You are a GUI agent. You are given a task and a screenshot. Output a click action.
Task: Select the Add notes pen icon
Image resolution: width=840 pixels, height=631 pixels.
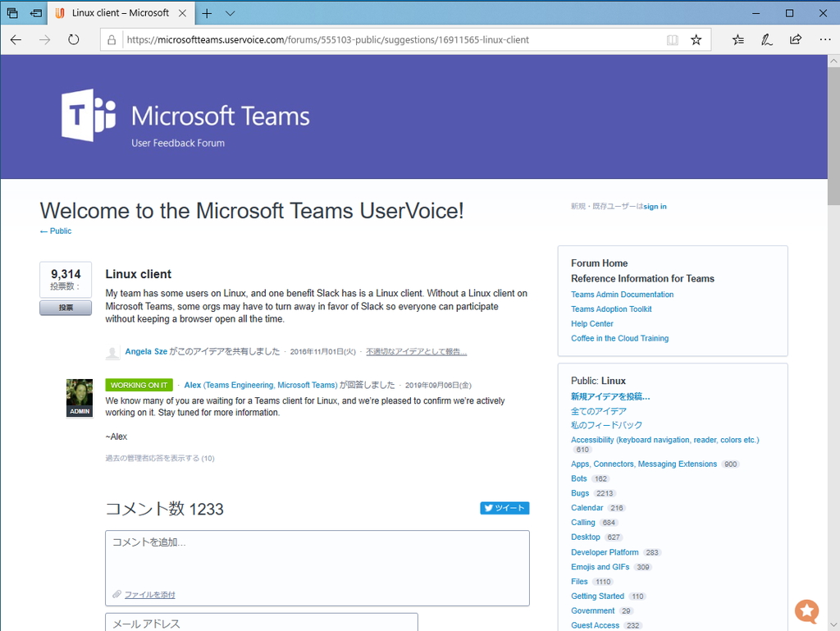tap(766, 39)
